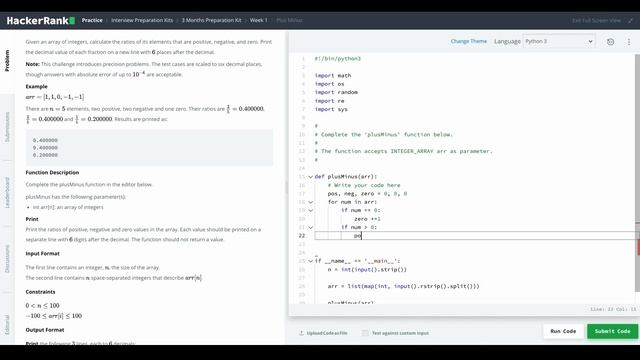Click the cursor position status at editor bottom

click(x=613, y=309)
